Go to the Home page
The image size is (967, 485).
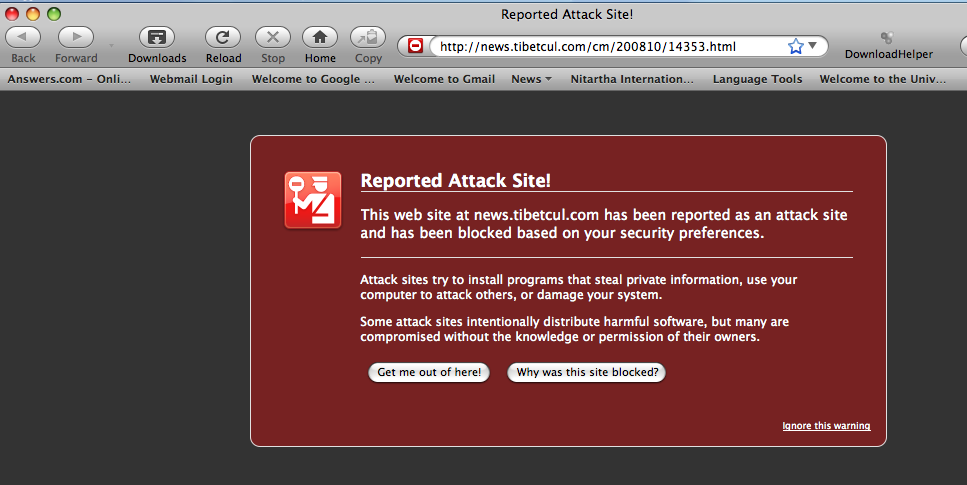pyautogui.click(x=320, y=38)
